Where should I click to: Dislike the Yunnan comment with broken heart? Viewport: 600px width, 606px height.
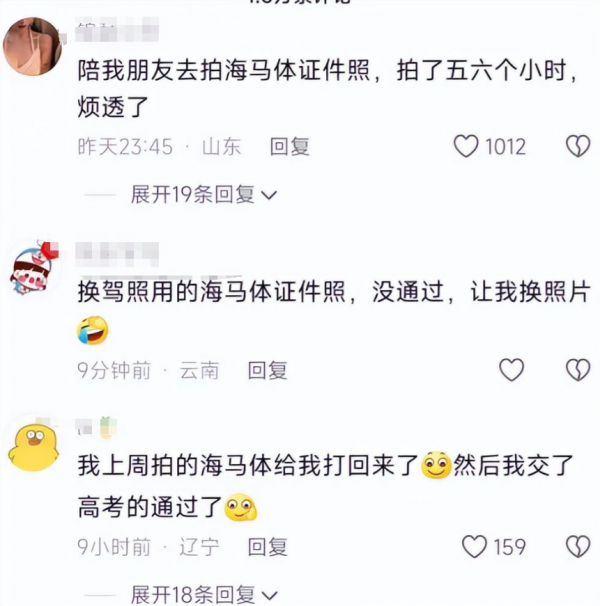pyautogui.click(x=578, y=370)
